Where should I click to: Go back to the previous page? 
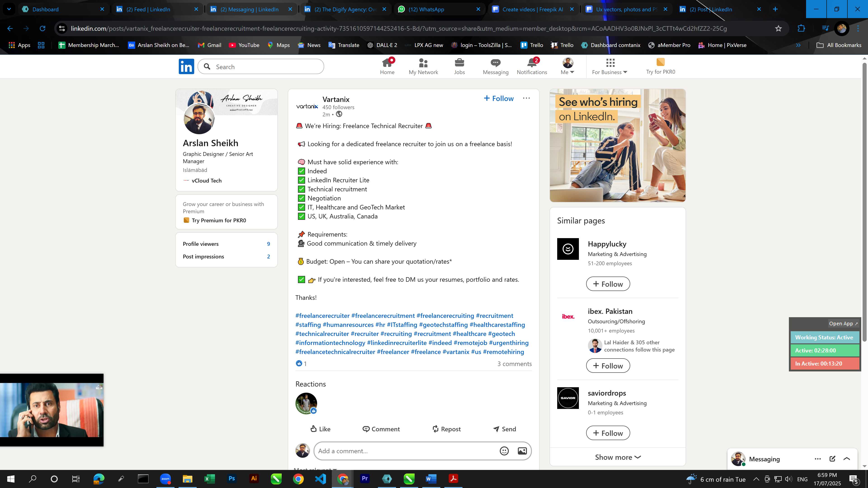point(10,29)
